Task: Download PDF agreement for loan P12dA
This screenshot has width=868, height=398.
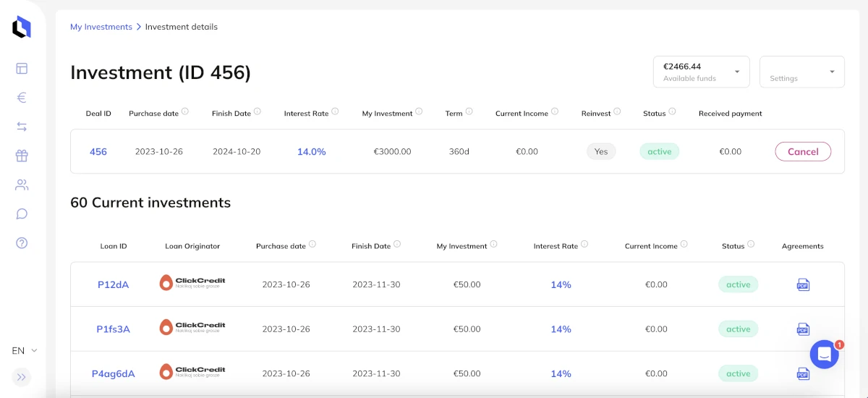Action: pos(803,284)
